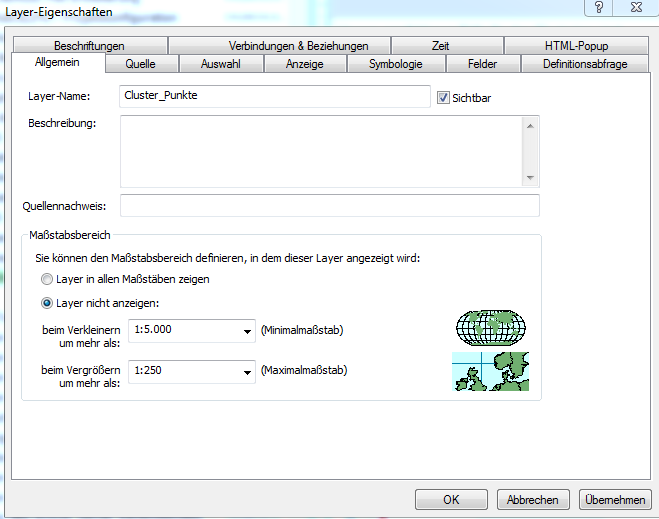The image size is (659, 519).
Task: Select the Allgemein tab
Action: click(58, 62)
